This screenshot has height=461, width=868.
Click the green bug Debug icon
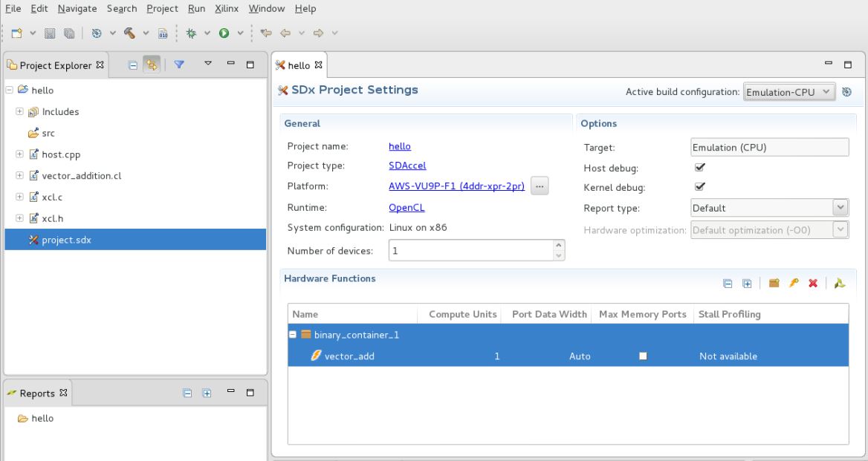point(191,33)
